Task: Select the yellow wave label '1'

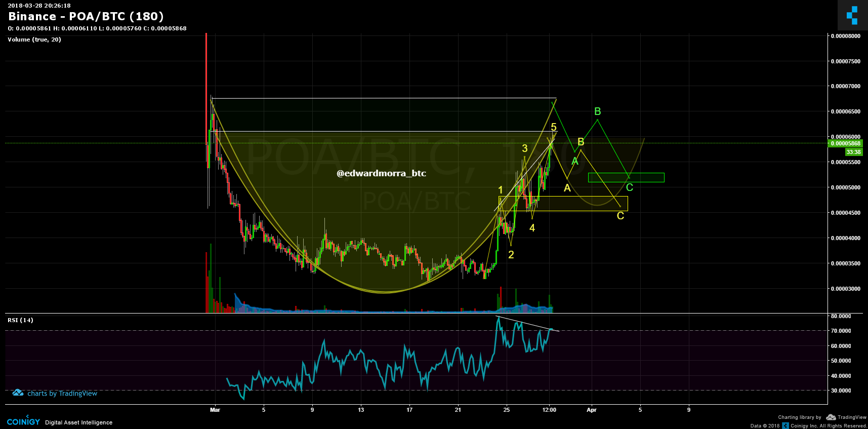Action: coord(501,190)
